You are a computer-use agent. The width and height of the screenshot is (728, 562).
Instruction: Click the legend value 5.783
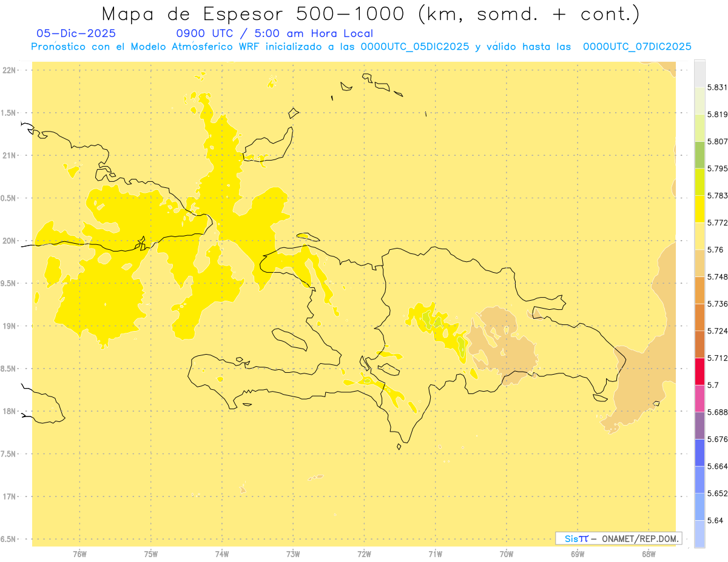717,196
